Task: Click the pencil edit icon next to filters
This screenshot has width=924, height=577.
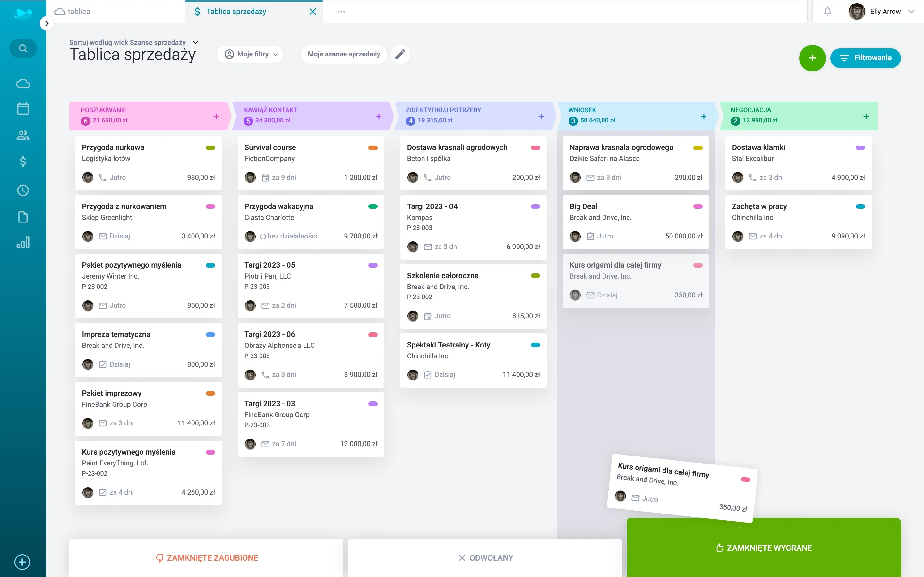Action: pyautogui.click(x=400, y=54)
